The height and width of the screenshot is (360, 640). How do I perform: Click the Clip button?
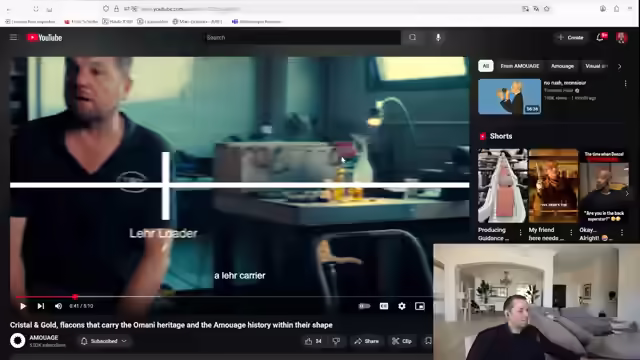click(x=402, y=341)
